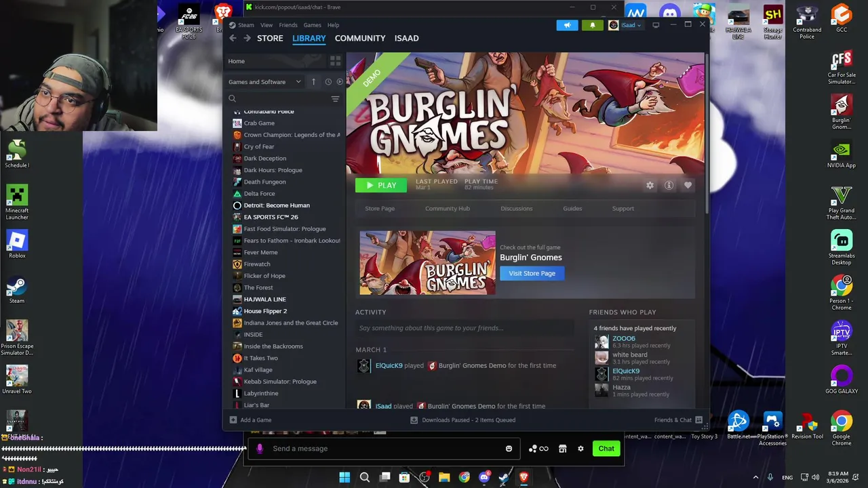Click the Burglin' Gnomes full game thumbnail

pos(427,263)
